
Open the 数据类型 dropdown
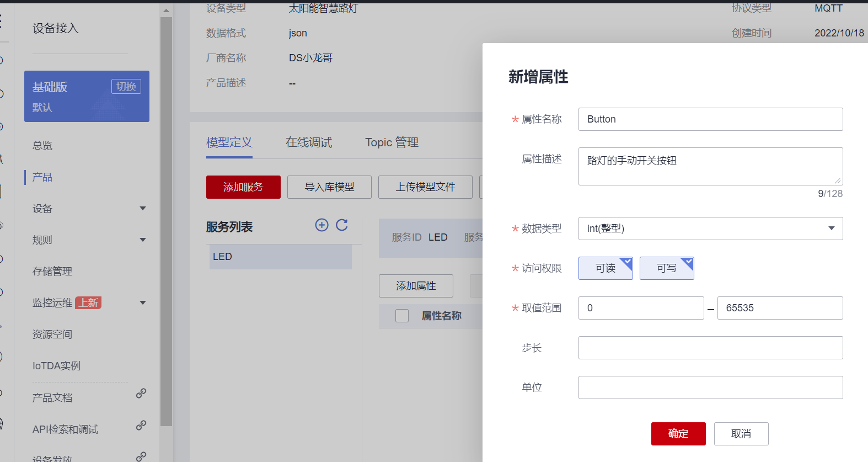coord(710,229)
